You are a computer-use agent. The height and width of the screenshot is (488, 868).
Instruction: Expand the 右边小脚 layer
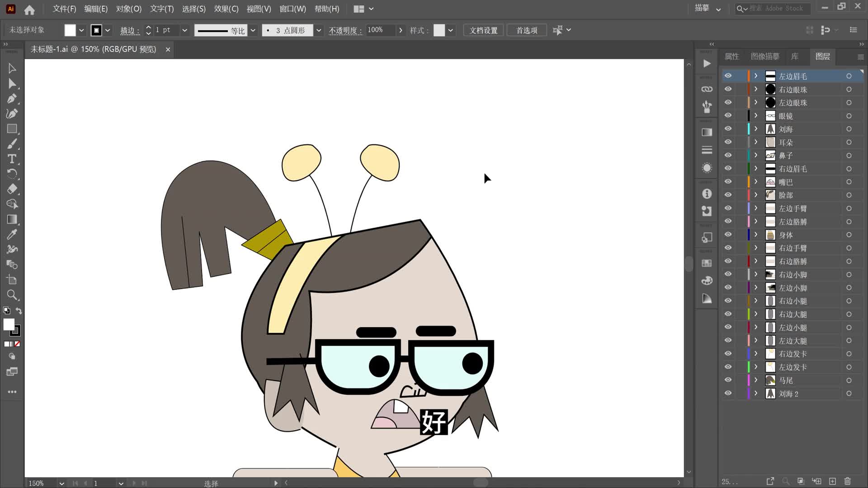point(755,274)
